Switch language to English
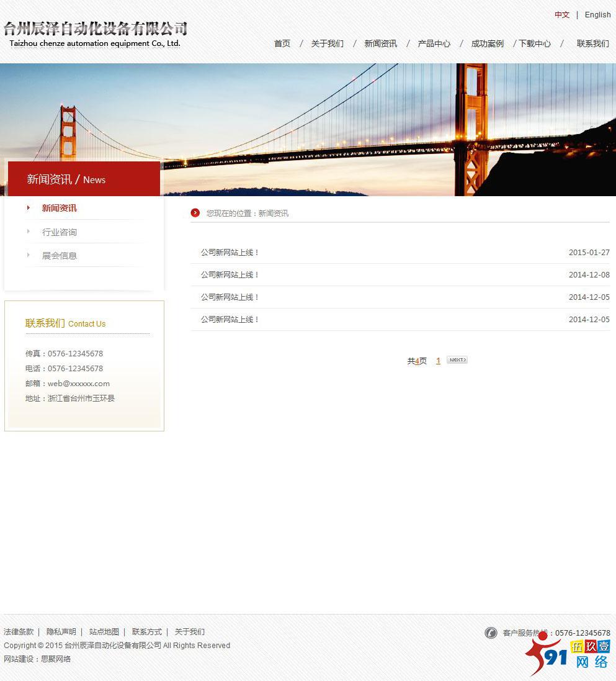 tap(597, 15)
